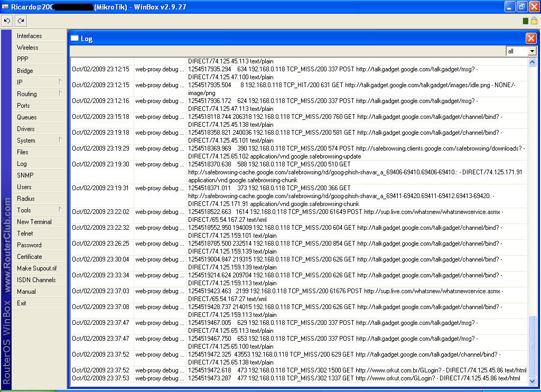Select log entry at 23:19:30
Image resolution: width=541 pixels, height=392 pixels.
click(x=299, y=172)
